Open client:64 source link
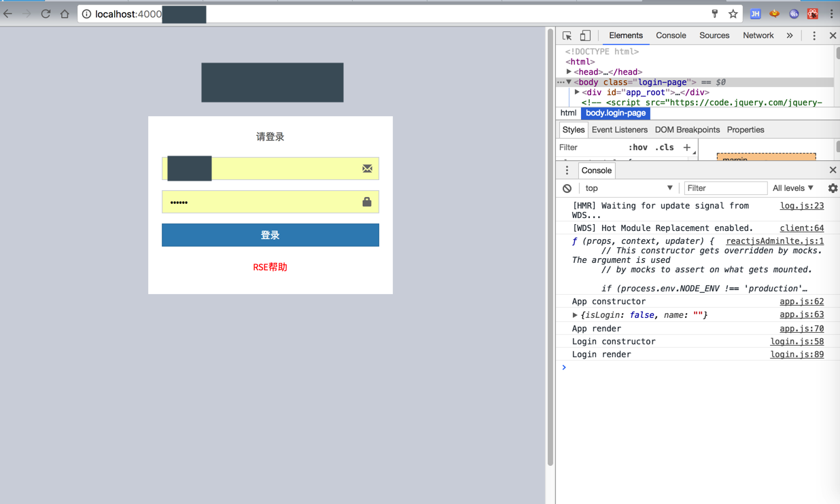 click(802, 228)
